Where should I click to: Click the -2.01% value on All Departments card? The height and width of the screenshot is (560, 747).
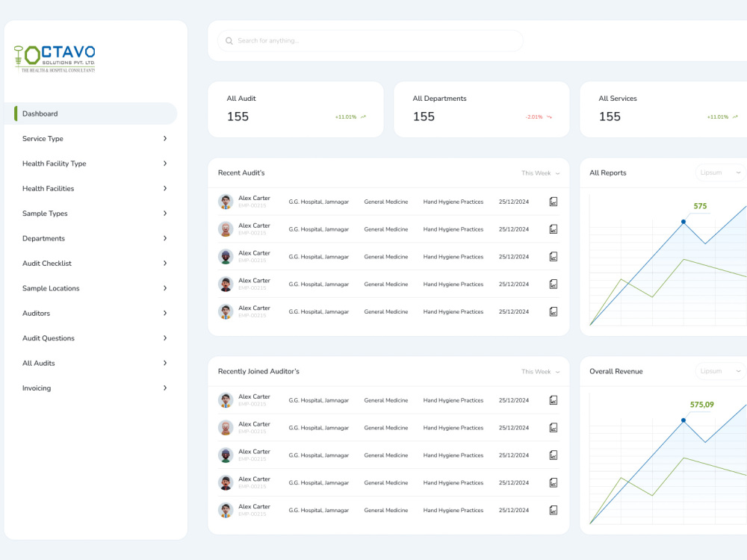click(533, 117)
